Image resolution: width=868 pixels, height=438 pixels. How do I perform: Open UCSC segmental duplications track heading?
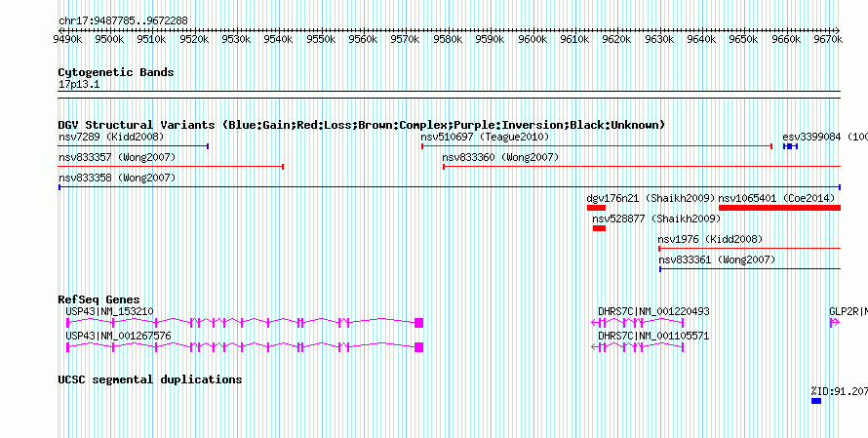[x=150, y=379]
